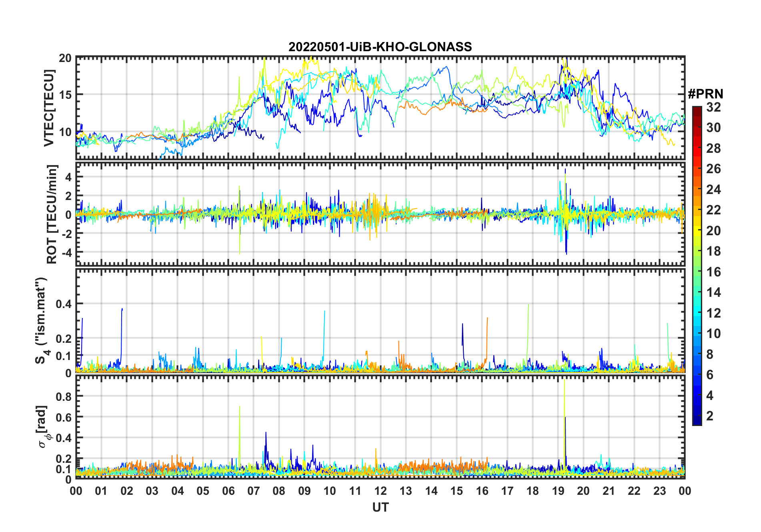Click the PRN colorbar tick label 8
This screenshot has height=532, width=761.
[710, 354]
